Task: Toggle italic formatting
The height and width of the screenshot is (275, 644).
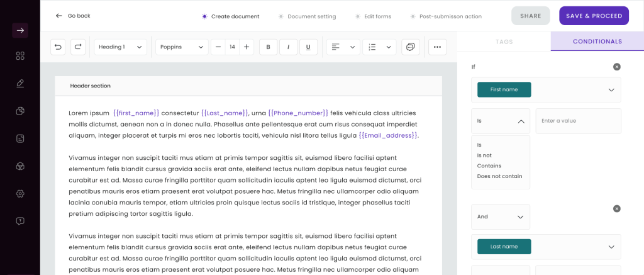Action: 288,47
